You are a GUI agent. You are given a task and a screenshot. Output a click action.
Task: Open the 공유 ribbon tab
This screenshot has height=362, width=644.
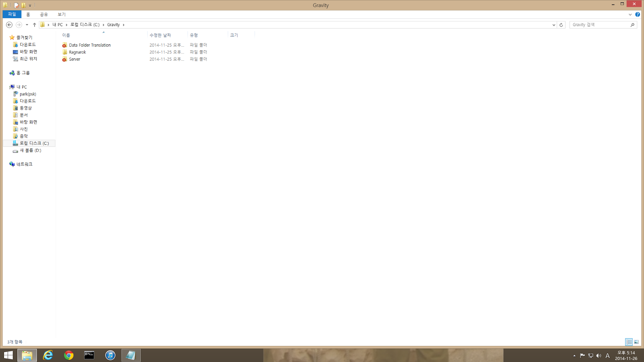click(x=44, y=14)
